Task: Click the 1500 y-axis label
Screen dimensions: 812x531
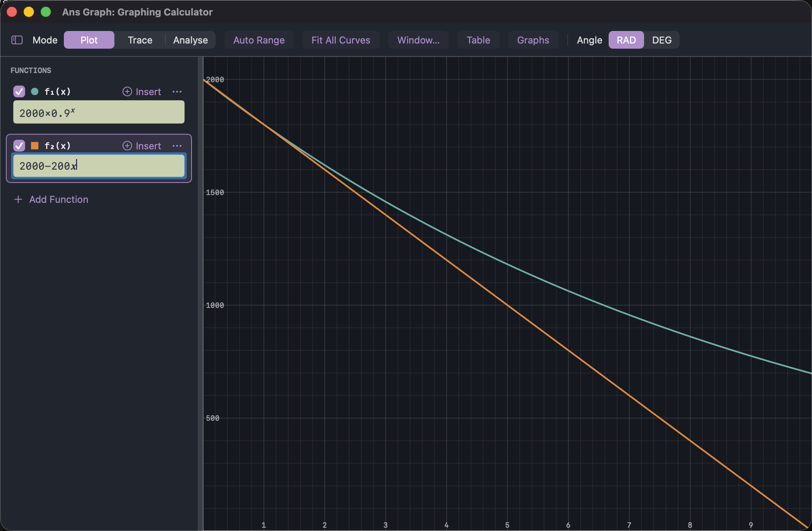Action: point(215,192)
